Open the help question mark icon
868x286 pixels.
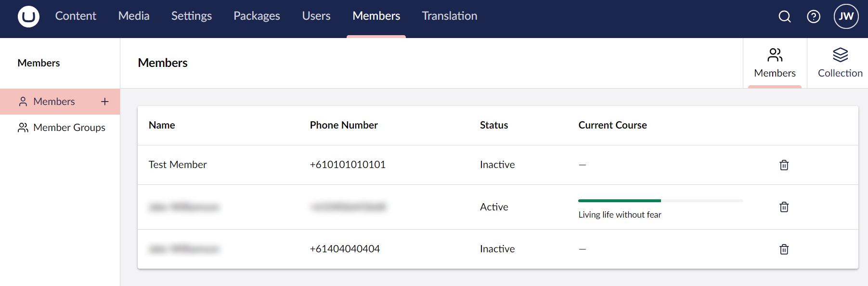tap(814, 16)
